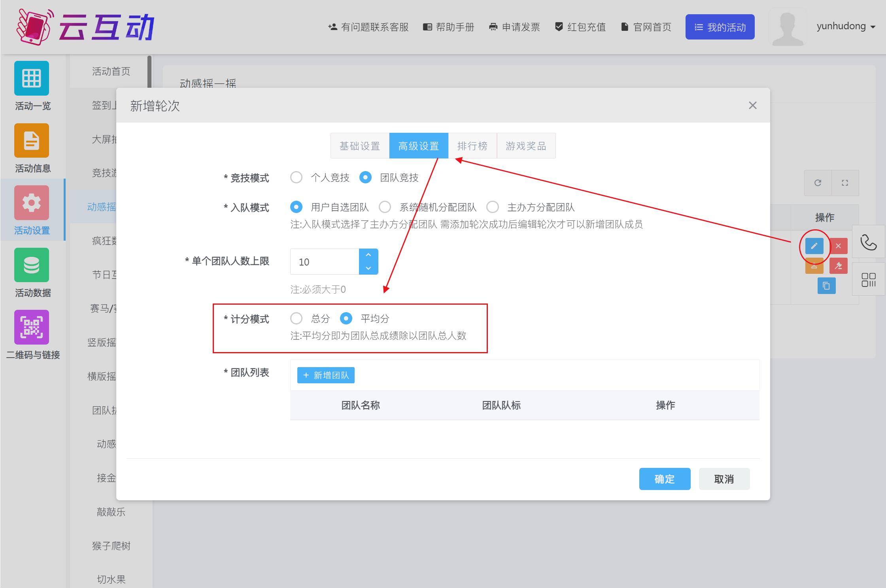Click the phone contact icon on the right edge
The height and width of the screenshot is (588, 886).
868,242
